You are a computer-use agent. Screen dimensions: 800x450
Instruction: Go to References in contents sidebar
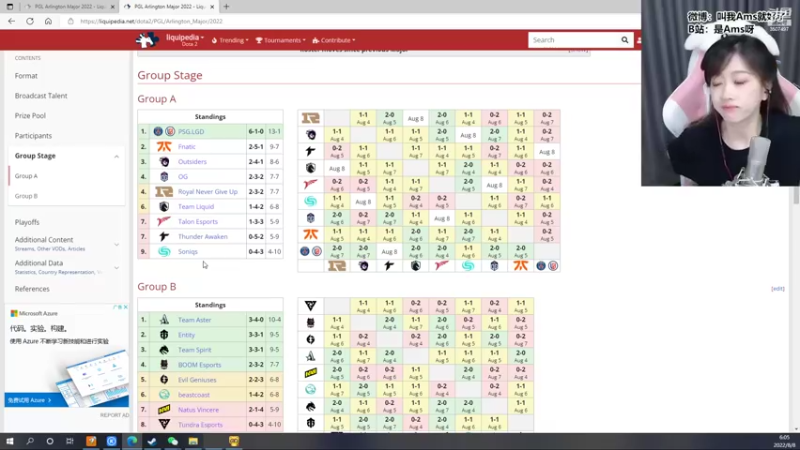[32, 289]
